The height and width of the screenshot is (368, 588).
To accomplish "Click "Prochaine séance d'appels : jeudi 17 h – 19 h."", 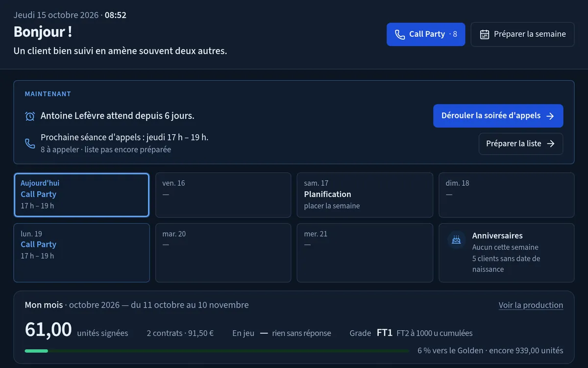I will [x=124, y=137].
